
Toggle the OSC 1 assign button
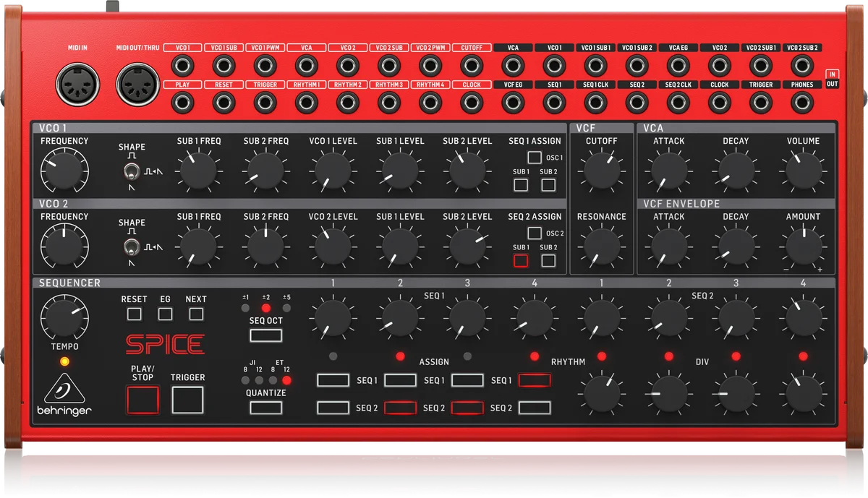[x=535, y=158]
